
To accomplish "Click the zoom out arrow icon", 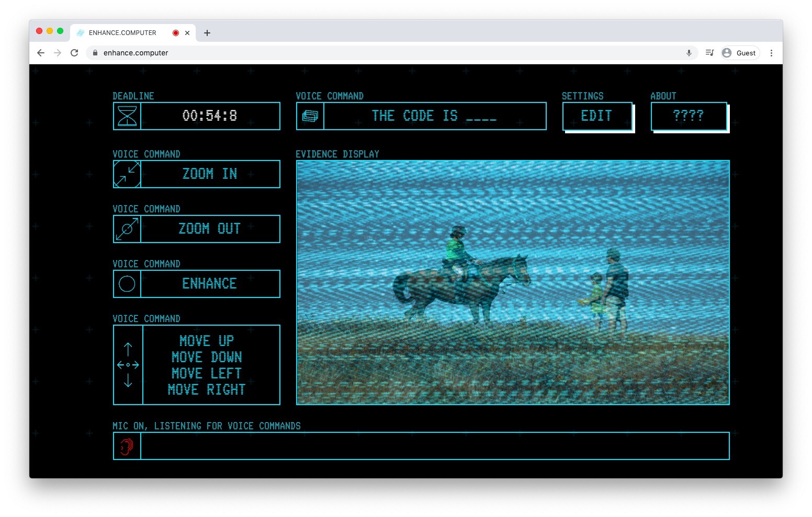I will pyautogui.click(x=127, y=229).
